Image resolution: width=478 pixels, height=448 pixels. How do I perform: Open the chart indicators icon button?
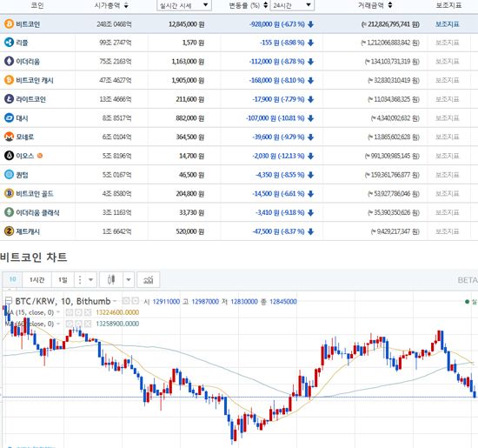tap(148, 279)
